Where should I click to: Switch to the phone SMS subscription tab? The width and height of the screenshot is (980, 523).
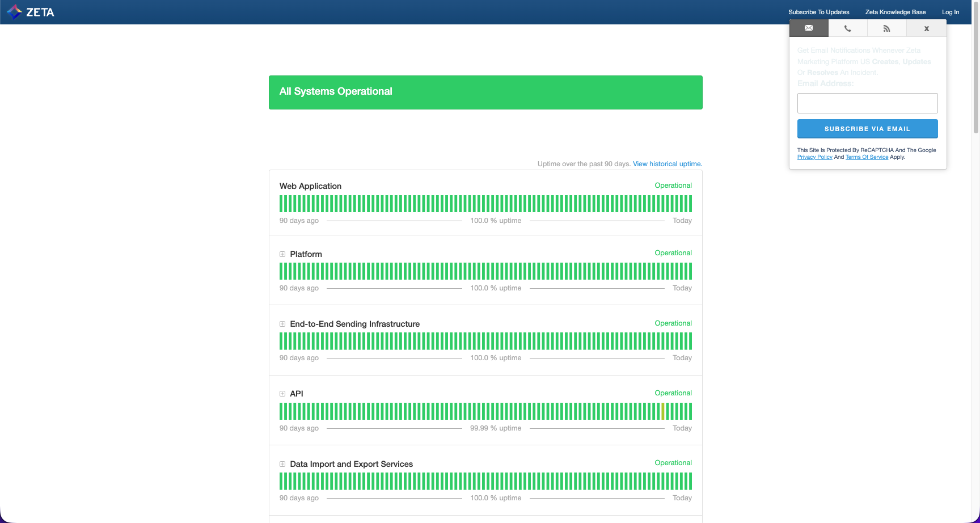[x=848, y=28]
